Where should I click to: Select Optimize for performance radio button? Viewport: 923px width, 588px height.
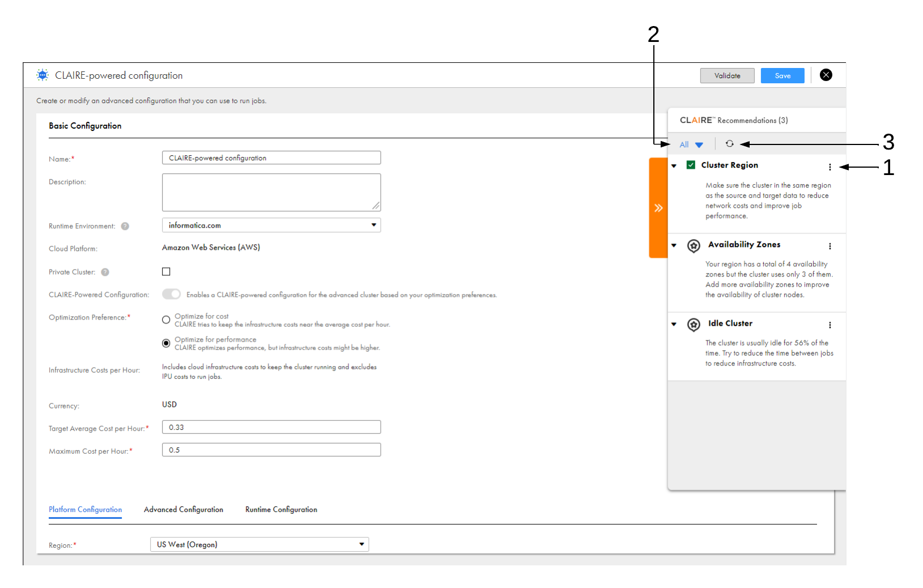tap(166, 343)
